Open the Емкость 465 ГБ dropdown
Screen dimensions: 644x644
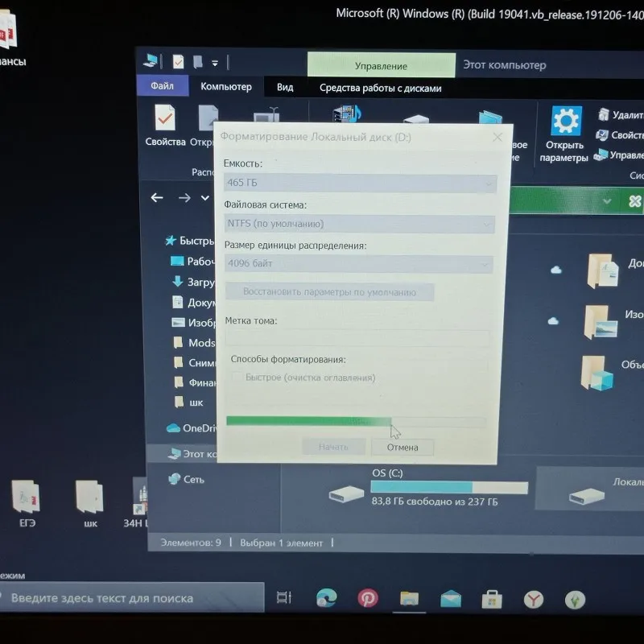[360, 183]
